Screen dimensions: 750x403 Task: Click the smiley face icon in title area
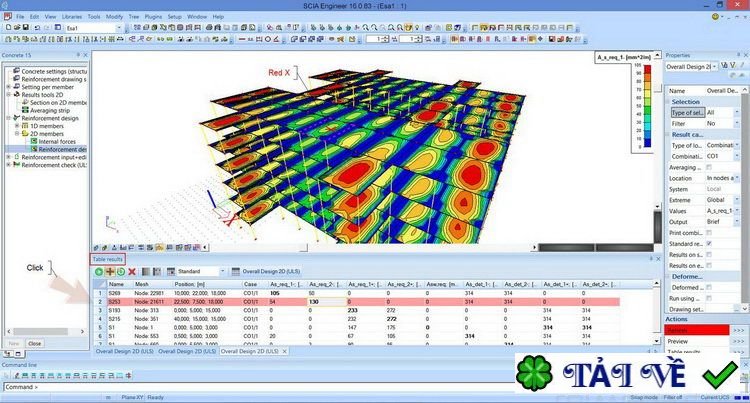tap(716, 17)
